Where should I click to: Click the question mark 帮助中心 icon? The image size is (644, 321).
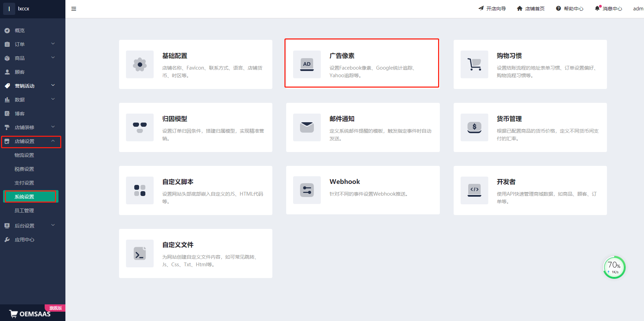(x=559, y=8)
